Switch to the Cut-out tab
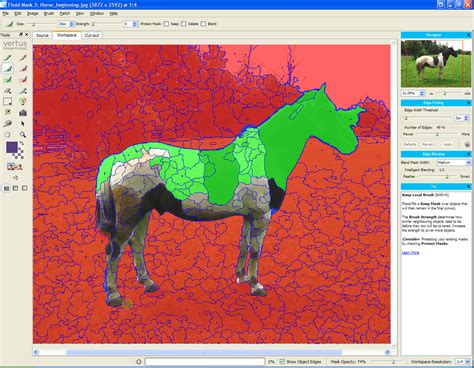474x368 pixels. [x=92, y=35]
